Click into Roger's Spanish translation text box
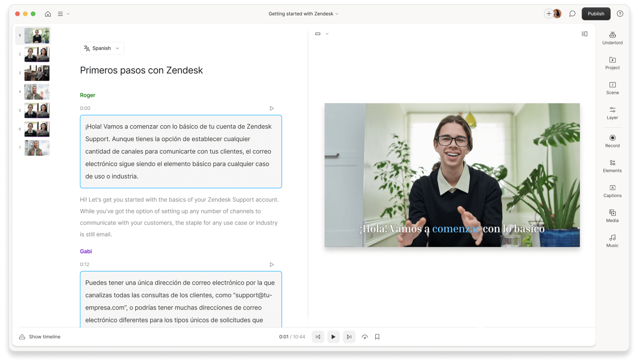 pyautogui.click(x=181, y=152)
